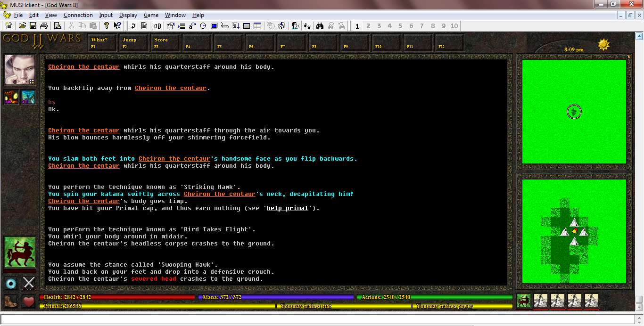Click the Cut scissors toolbar icon
This screenshot has width=644, height=326.
[71, 26]
